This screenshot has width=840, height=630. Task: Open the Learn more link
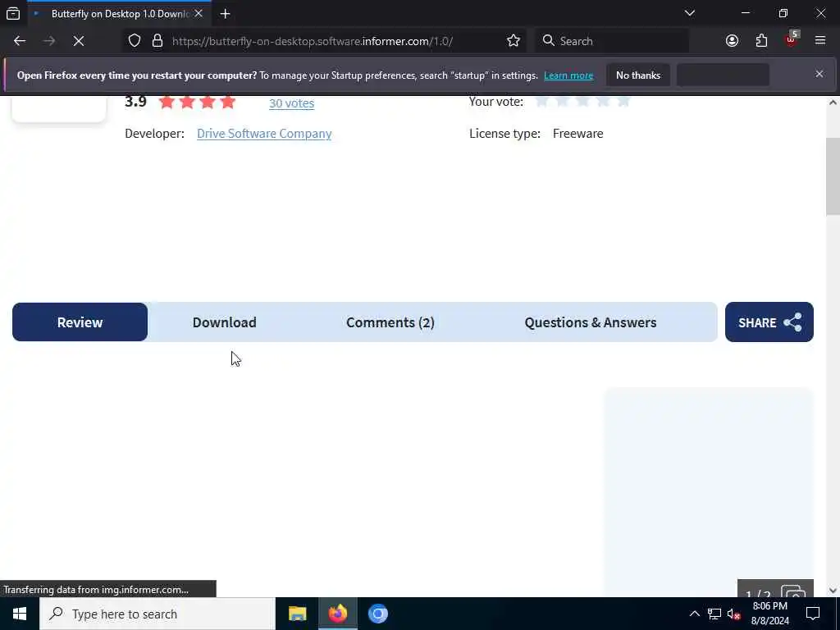568,75
